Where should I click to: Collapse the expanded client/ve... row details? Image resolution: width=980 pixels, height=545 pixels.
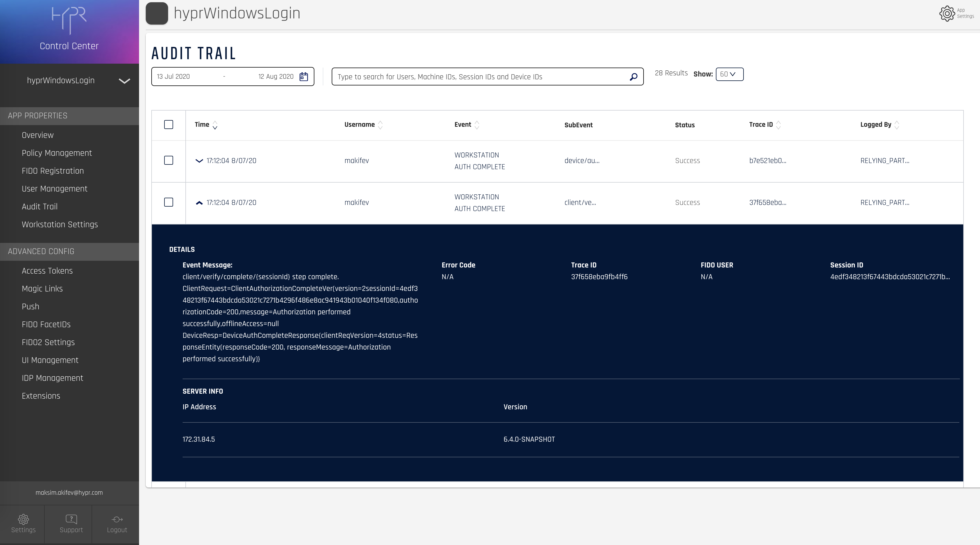point(199,203)
